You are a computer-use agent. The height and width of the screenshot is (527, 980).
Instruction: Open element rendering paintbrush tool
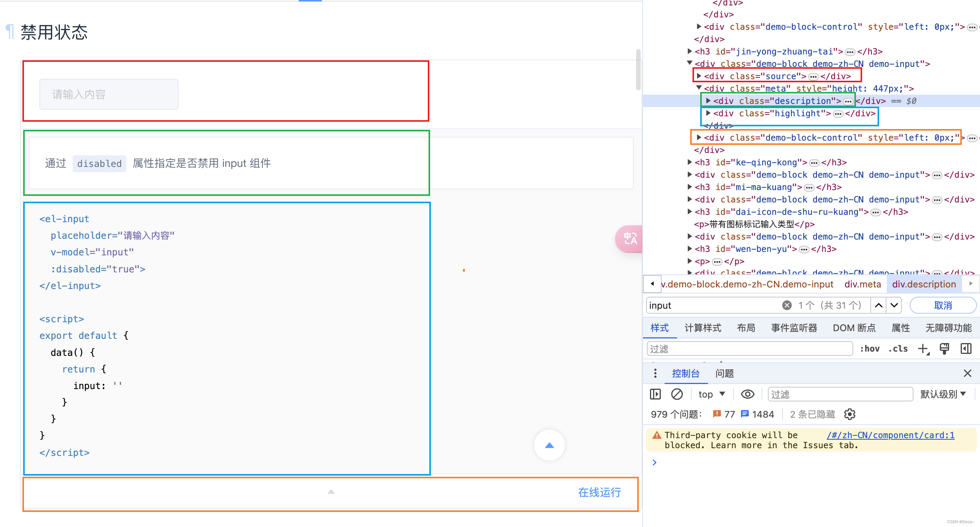[x=944, y=349]
